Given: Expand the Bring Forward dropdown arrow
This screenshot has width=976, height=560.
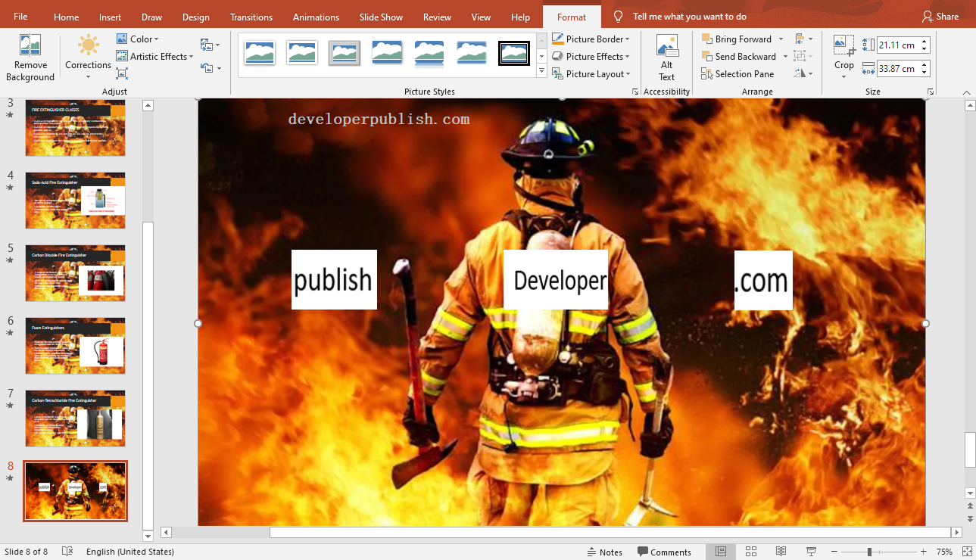Looking at the screenshot, I should coord(781,39).
